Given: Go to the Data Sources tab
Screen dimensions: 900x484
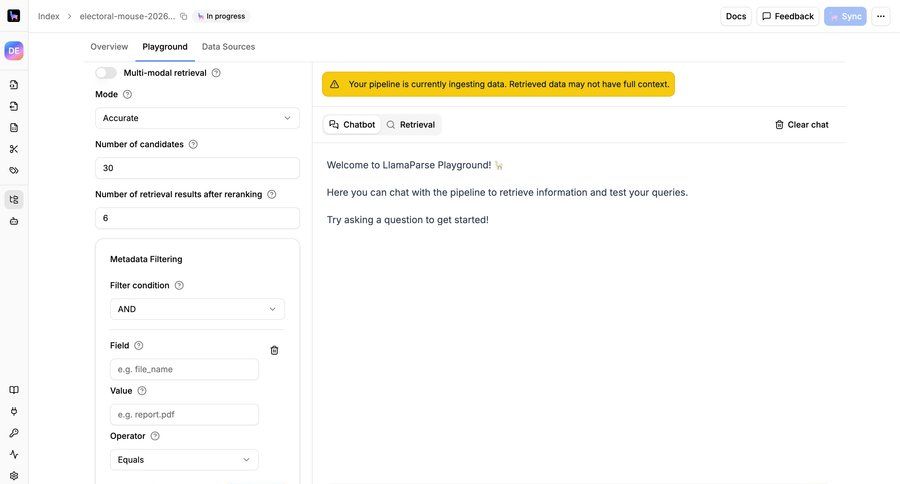Looking at the screenshot, I should 228,47.
